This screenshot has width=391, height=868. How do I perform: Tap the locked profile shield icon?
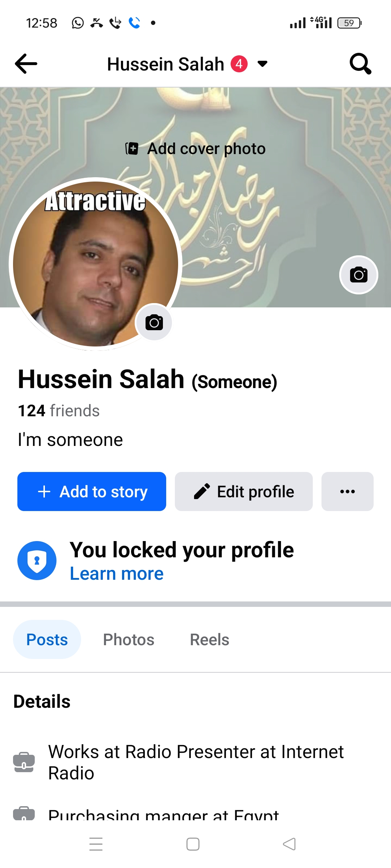[37, 561]
